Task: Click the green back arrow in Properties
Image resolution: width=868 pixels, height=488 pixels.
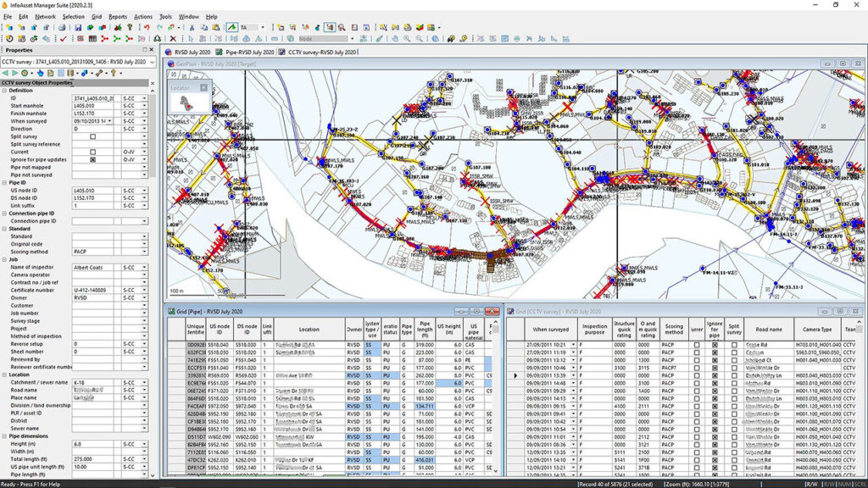Action: coord(8,73)
